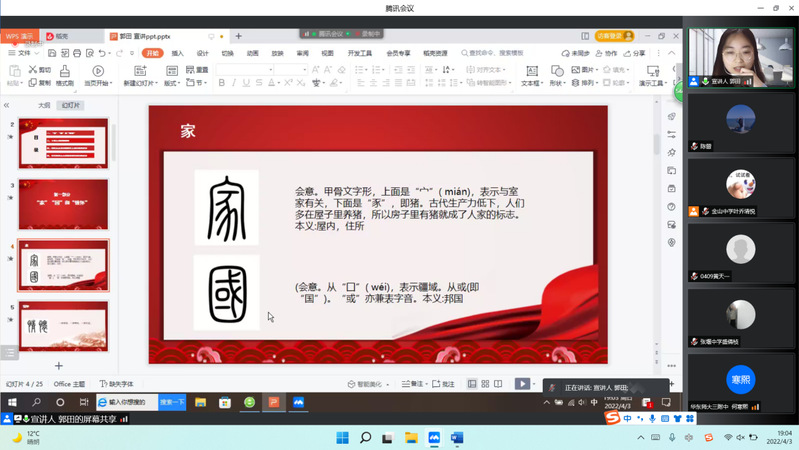Toggle Italic formatting

pyautogui.click(x=234, y=83)
